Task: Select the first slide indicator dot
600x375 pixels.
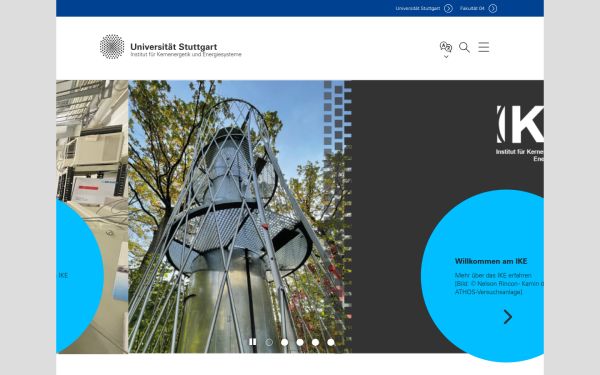Action: click(x=269, y=342)
